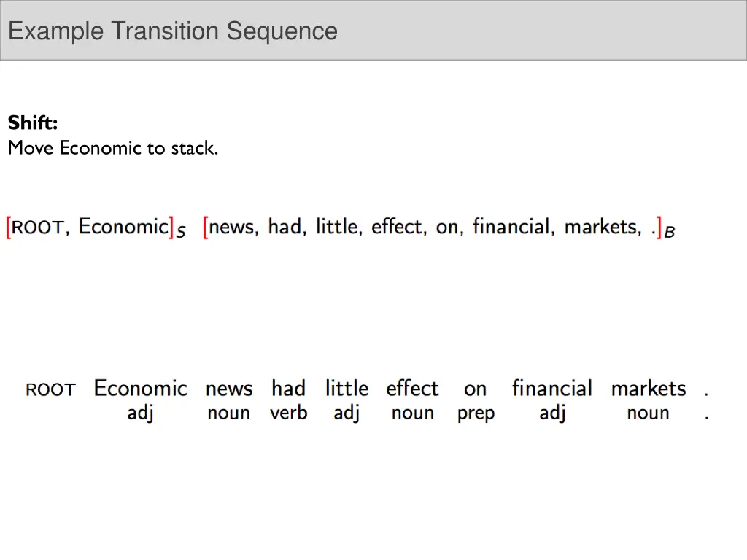Click 'ROOT' in the bottom tagged sentence

50,390
